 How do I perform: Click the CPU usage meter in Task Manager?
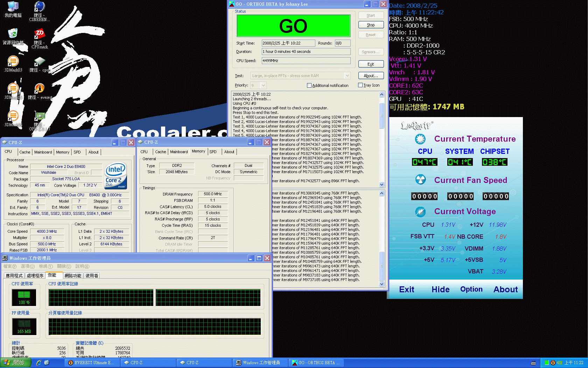tap(24, 298)
